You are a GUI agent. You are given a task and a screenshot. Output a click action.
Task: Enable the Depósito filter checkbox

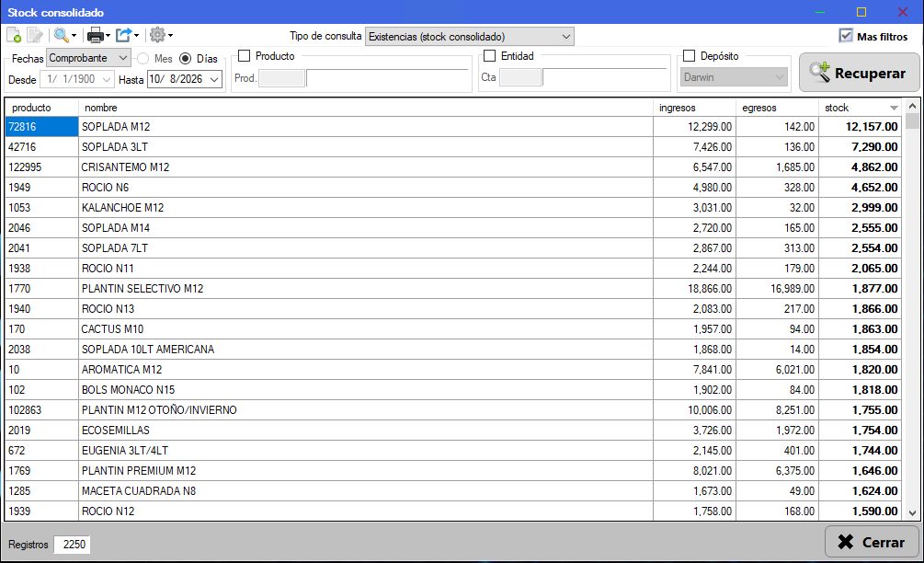[x=689, y=56]
